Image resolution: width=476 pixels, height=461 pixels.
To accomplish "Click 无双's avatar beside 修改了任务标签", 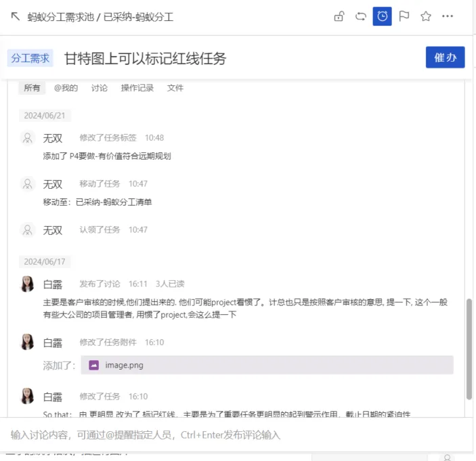I will [x=27, y=138].
